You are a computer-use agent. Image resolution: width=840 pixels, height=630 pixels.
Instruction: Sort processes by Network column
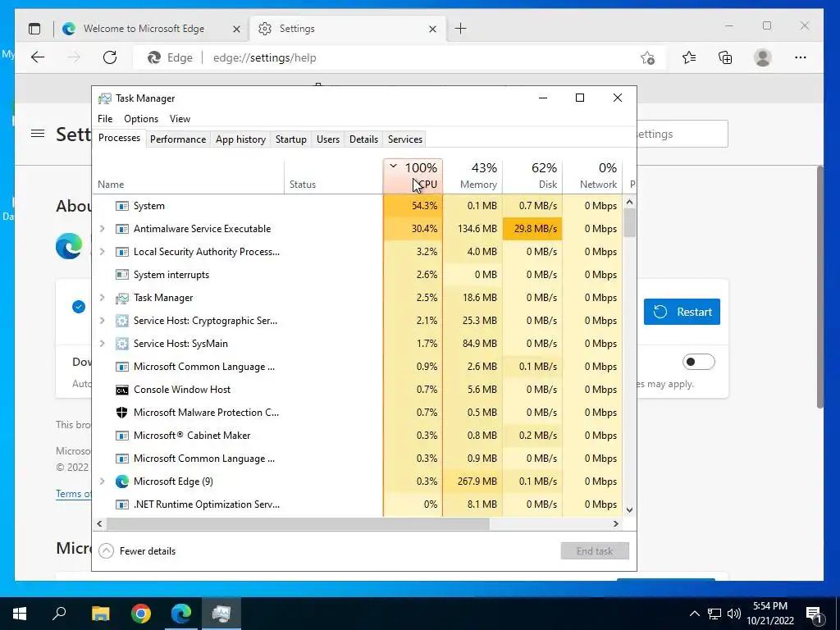point(592,176)
